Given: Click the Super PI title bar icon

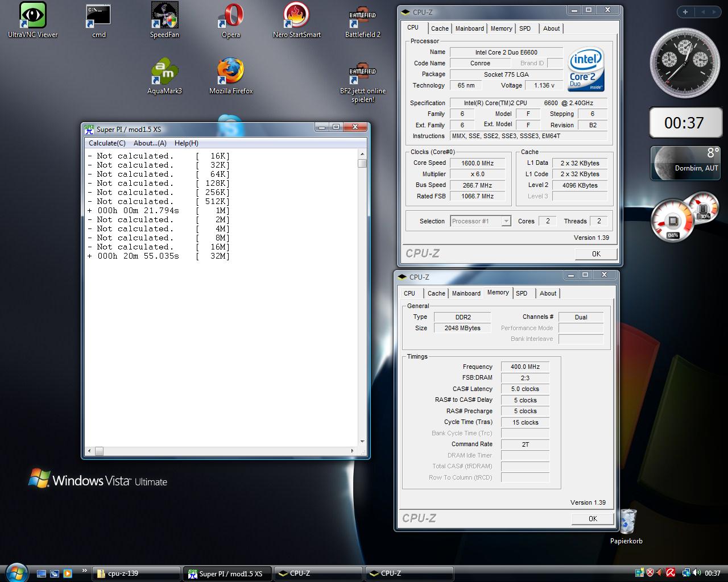Looking at the screenshot, I should pyautogui.click(x=89, y=129).
